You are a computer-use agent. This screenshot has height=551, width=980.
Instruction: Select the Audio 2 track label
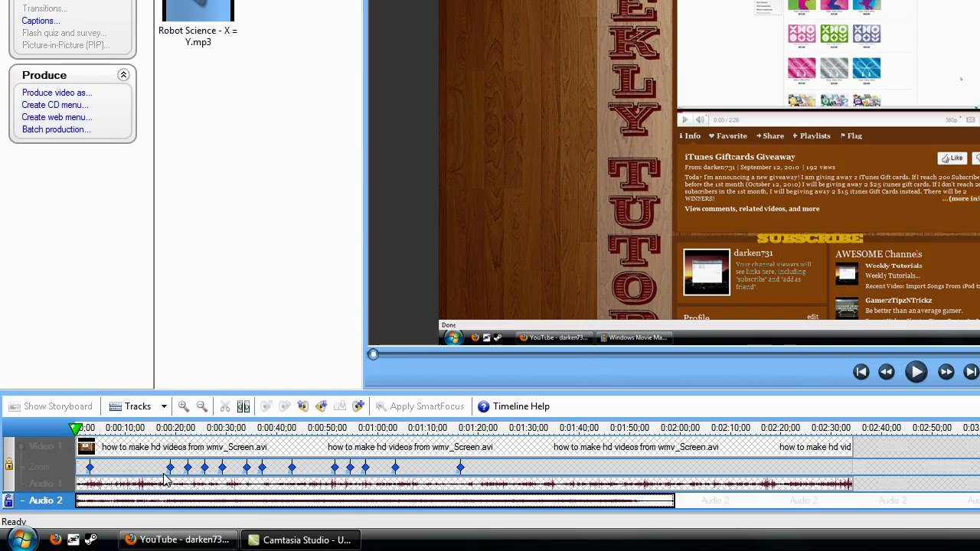point(46,500)
